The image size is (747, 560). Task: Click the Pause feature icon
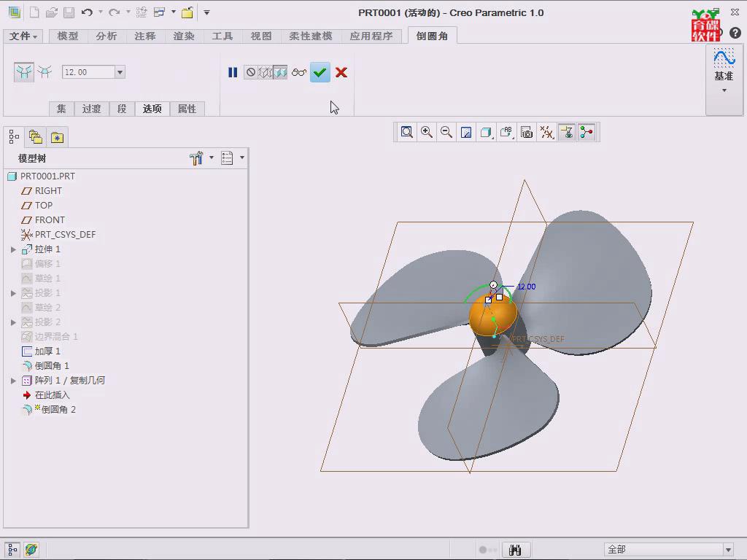(x=233, y=72)
